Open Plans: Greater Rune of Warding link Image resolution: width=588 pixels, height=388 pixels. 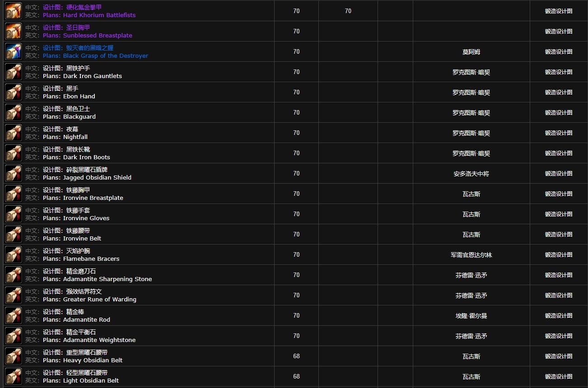pyautogui.click(x=89, y=299)
